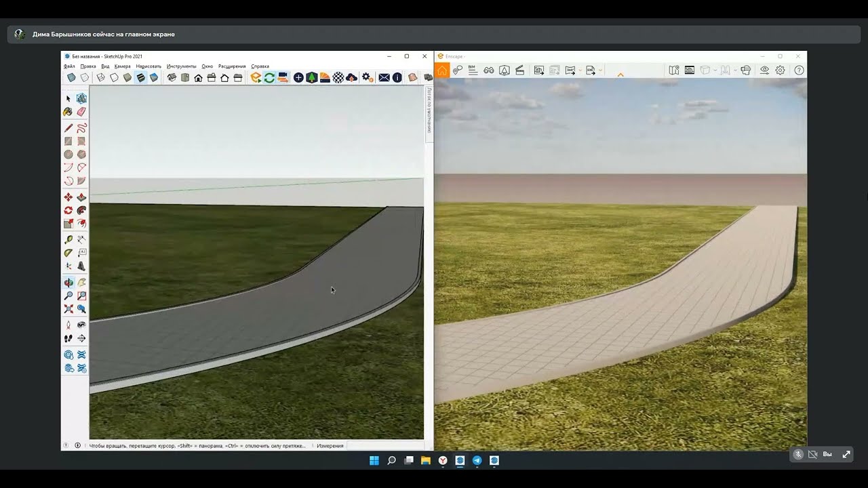Select the Zoom magnifier tool
Image resolution: width=868 pixels, height=488 pixels.
coord(68,296)
